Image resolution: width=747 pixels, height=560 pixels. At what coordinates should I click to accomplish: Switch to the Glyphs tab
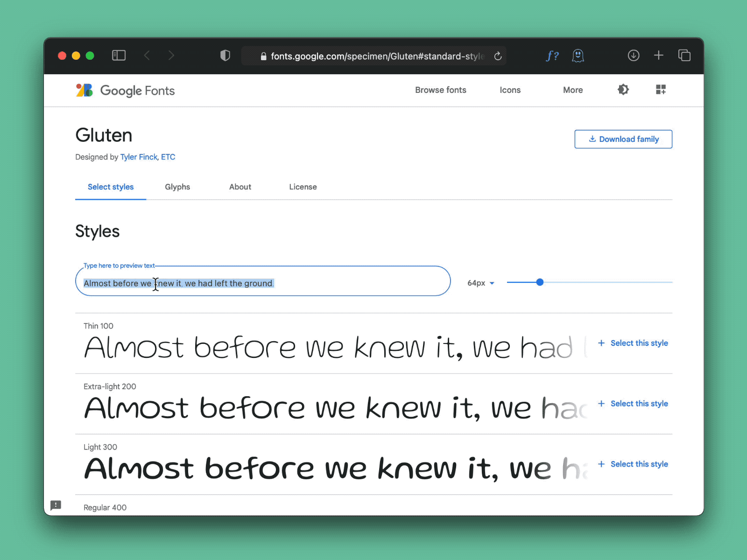(x=177, y=187)
